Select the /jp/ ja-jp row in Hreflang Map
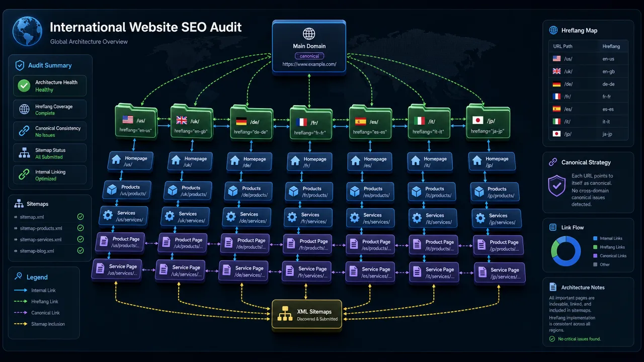 click(588, 134)
